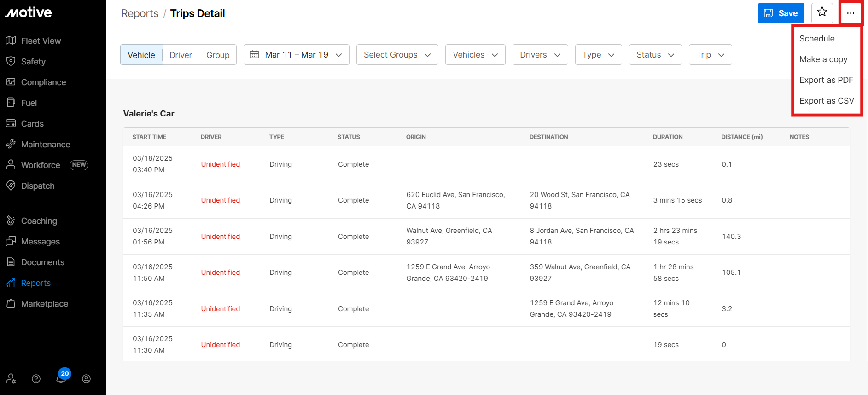This screenshot has width=868, height=395.
Task: Click the Safety shield icon
Action: click(x=11, y=61)
